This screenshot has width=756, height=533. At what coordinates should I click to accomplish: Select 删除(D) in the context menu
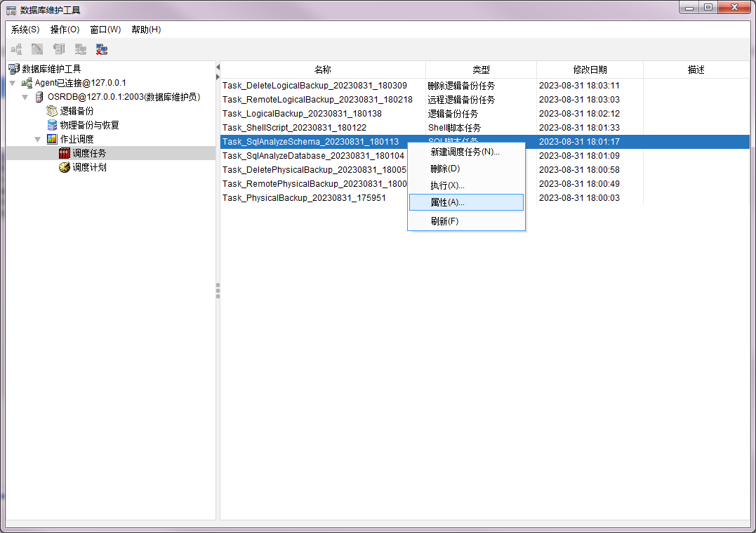[x=445, y=169]
